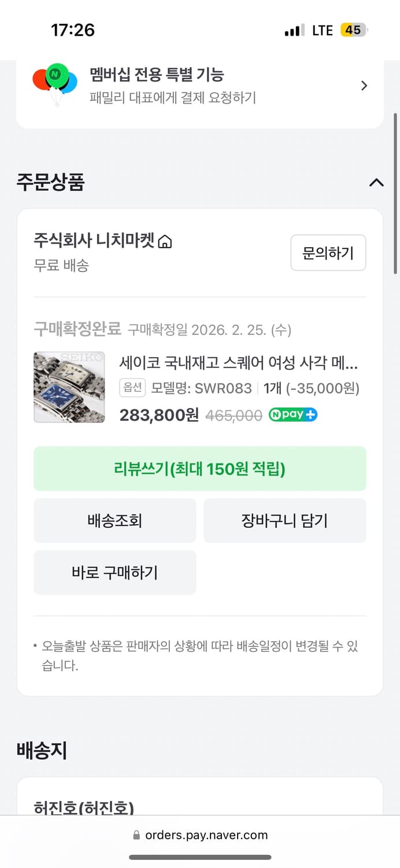The height and width of the screenshot is (868, 400).
Task: Tap the home icon beside 주식회사 니치마켓
Action: click(166, 241)
